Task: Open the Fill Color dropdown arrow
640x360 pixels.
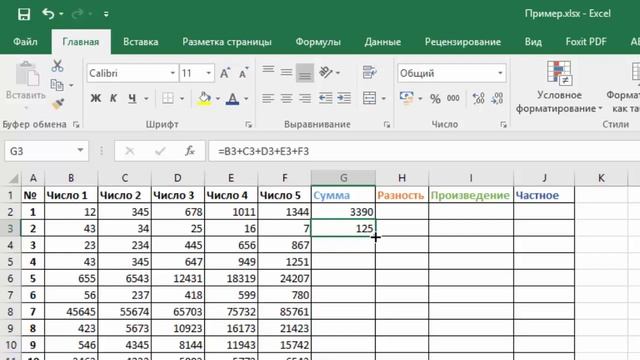Action: click(x=218, y=99)
